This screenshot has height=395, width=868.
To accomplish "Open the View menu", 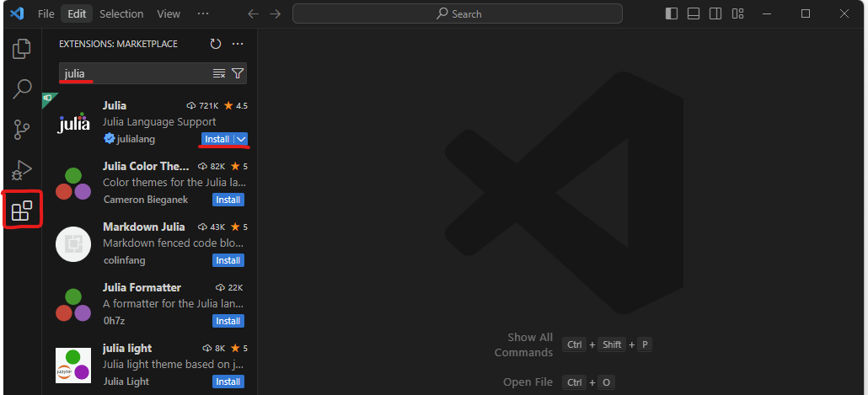I will pos(169,13).
